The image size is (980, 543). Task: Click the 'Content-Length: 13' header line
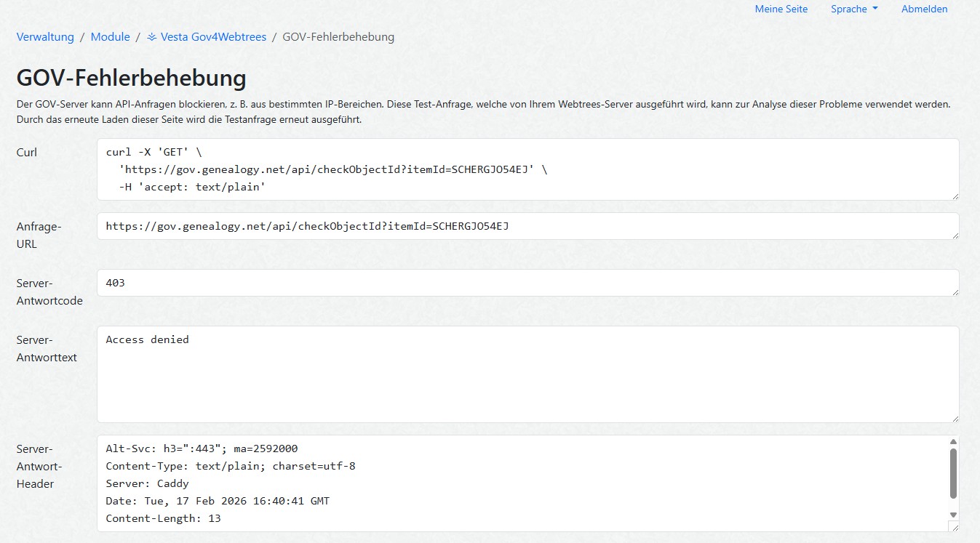pos(163,518)
